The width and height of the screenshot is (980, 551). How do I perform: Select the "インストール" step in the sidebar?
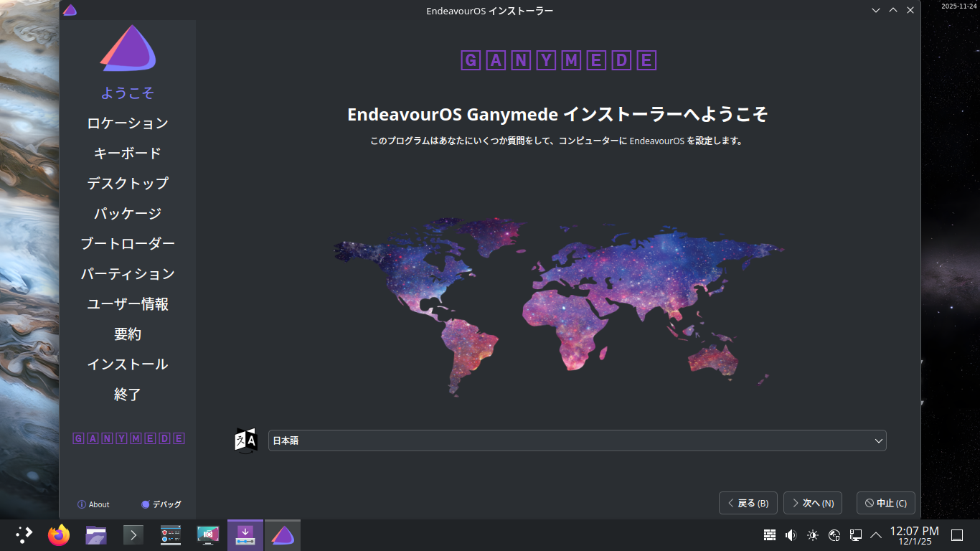click(128, 364)
